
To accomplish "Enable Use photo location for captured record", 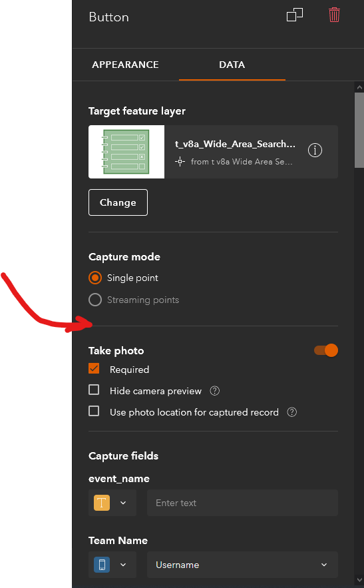I will pyautogui.click(x=94, y=412).
